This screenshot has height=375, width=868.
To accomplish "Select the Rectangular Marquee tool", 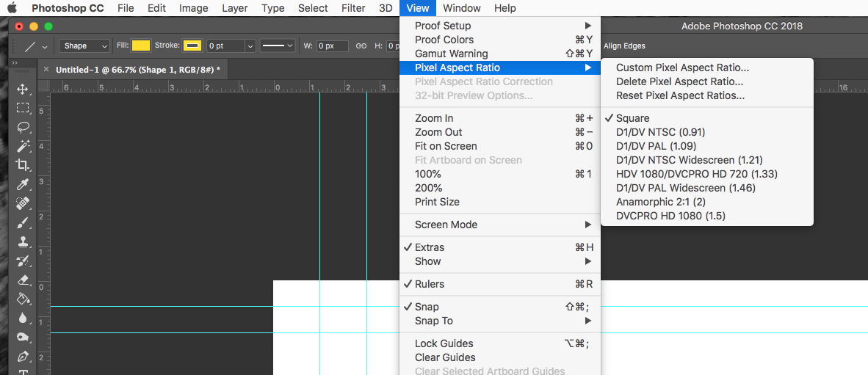I will (23, 108).
